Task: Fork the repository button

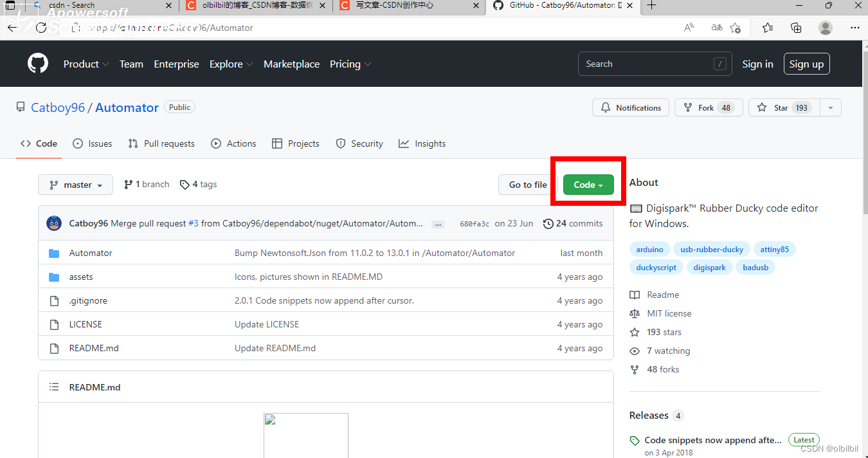Action: tap(709, 108)
